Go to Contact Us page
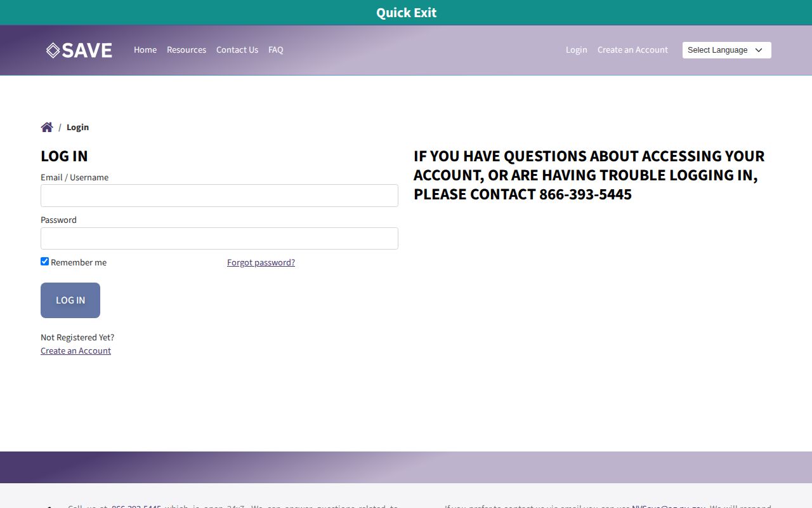 [x=237, y=50]
